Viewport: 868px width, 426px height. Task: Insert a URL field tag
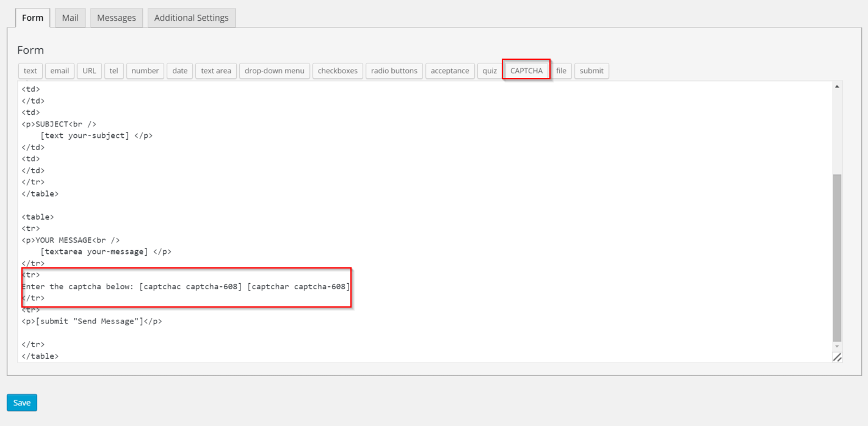(89, 70)
